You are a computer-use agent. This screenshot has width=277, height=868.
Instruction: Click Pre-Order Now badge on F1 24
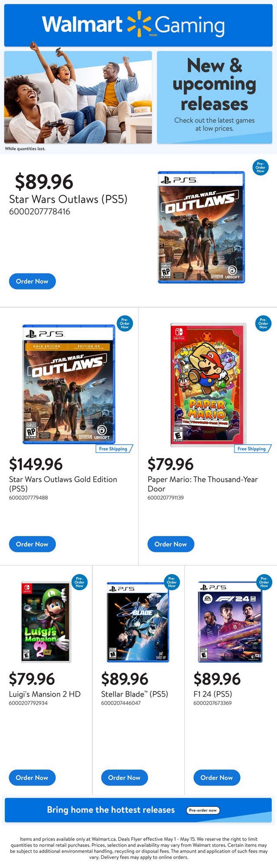[x=264, y=582]
